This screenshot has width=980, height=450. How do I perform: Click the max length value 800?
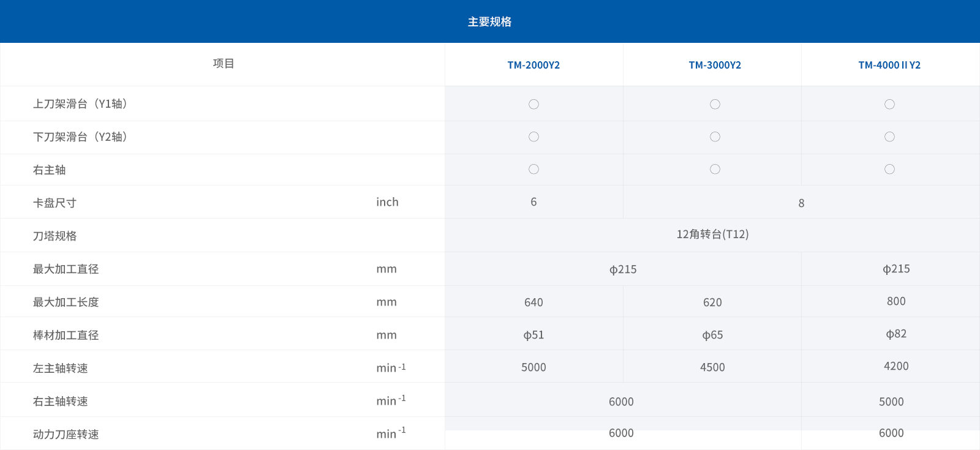(x=896, y=301)
